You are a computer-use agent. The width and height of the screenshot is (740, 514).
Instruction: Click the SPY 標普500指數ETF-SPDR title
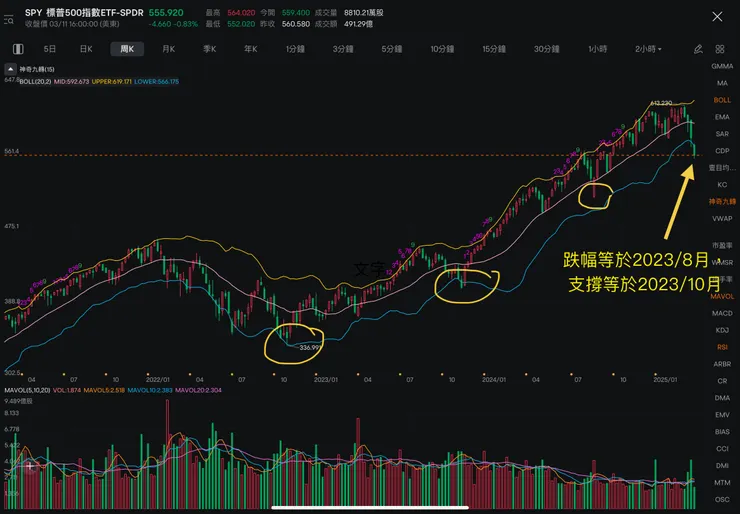pos(84,13)
